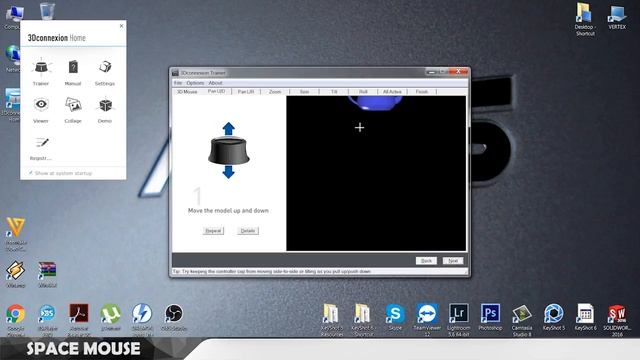Click the Details button in Trainer
640x360 pixels.
click(248, 231)
